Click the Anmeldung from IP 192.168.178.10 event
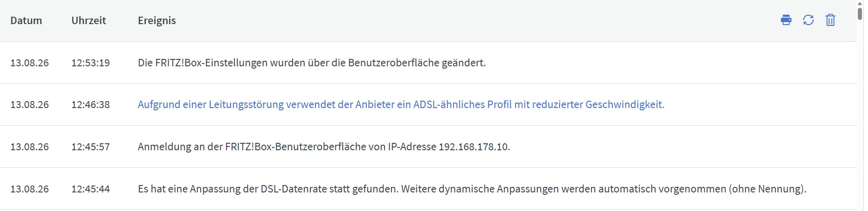Screen dimensions: 868x211 324,147
